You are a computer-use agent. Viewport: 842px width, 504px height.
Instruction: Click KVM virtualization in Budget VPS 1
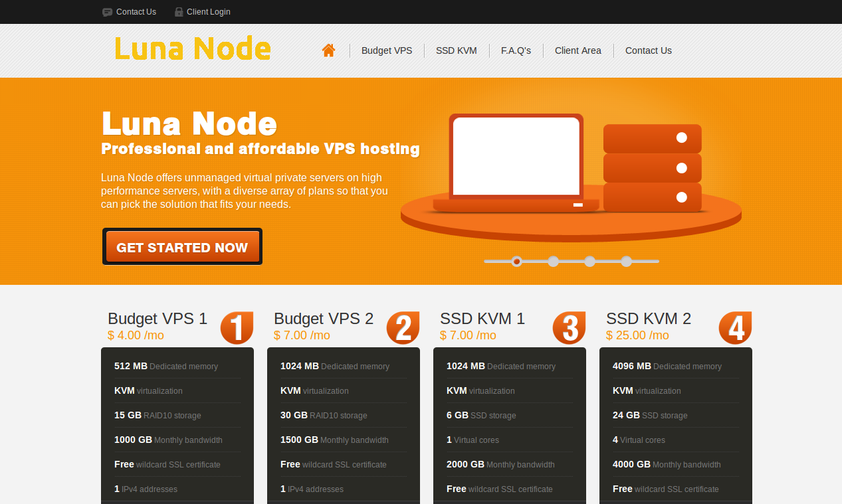tap(177, 390)
